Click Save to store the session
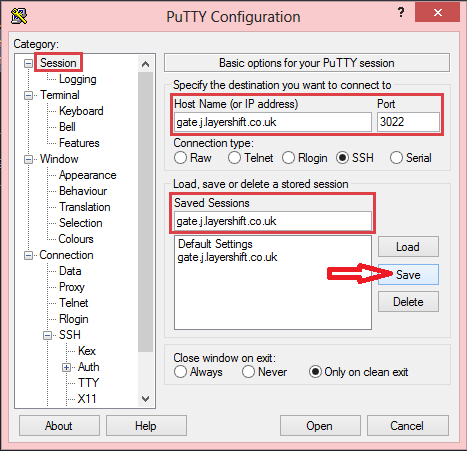Viewport: 467px width, 451px height. point(408,275)
